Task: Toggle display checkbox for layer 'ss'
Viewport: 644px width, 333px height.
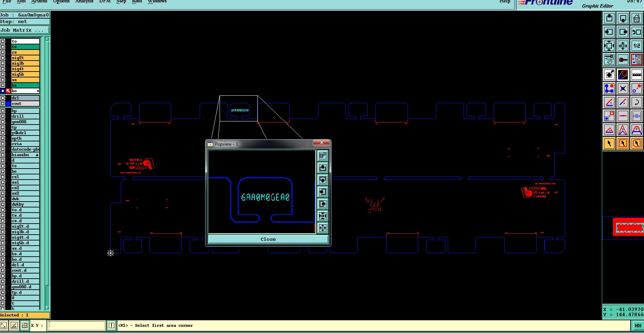Action: coord(3,80)
